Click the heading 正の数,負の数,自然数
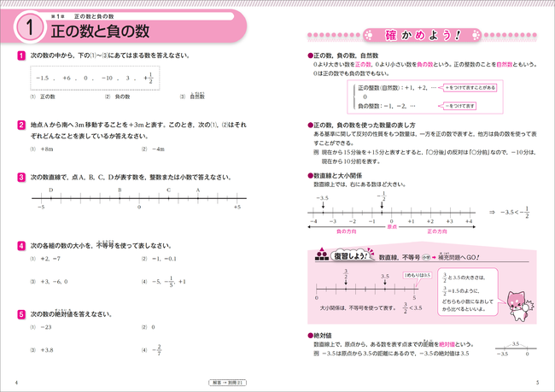This screenshot has width=555, height=392. pos(343,56)
